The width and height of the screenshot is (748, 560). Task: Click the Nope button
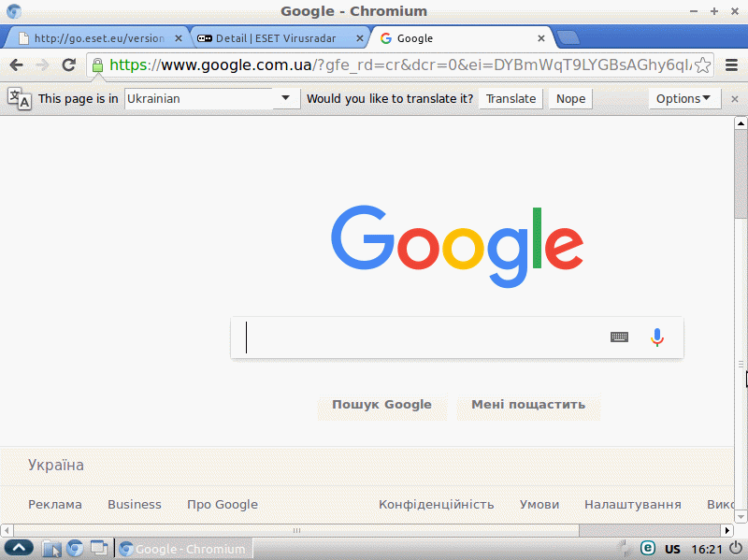pyautogui.click(x=570, y=99)
